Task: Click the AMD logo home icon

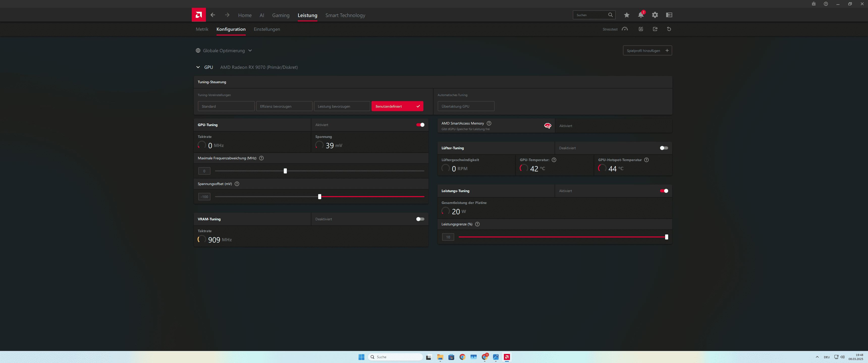Action: pos(199,15)
